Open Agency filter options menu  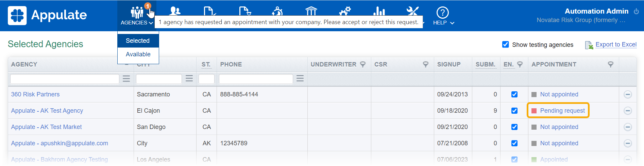pyautogui.click(x=126, y=79)
